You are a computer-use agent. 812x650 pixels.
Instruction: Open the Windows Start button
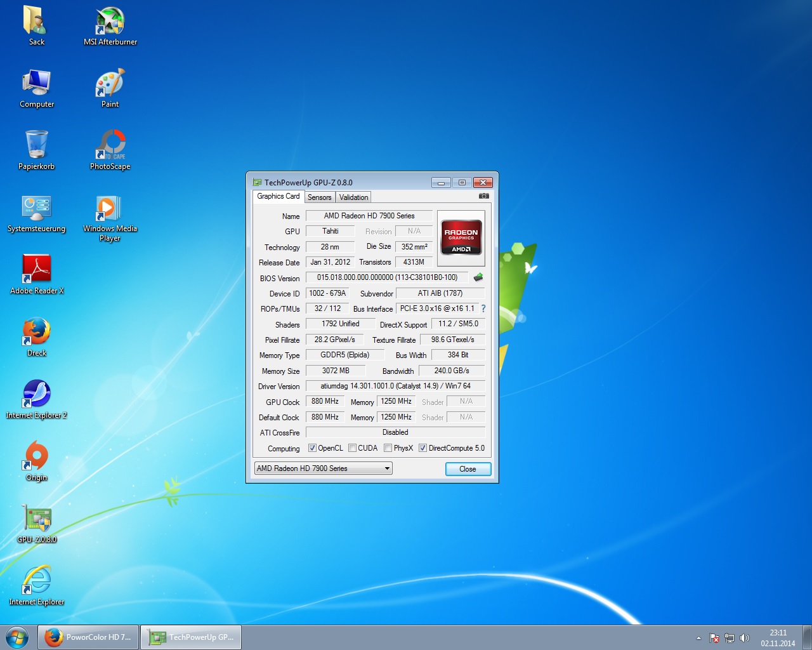[17, 637]
